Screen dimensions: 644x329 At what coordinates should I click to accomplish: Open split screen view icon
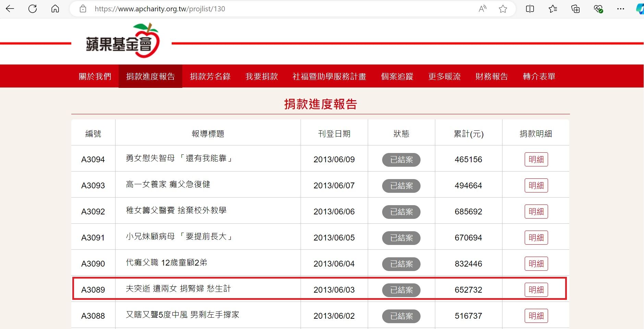pyautogui.click(x=530, y=9)
